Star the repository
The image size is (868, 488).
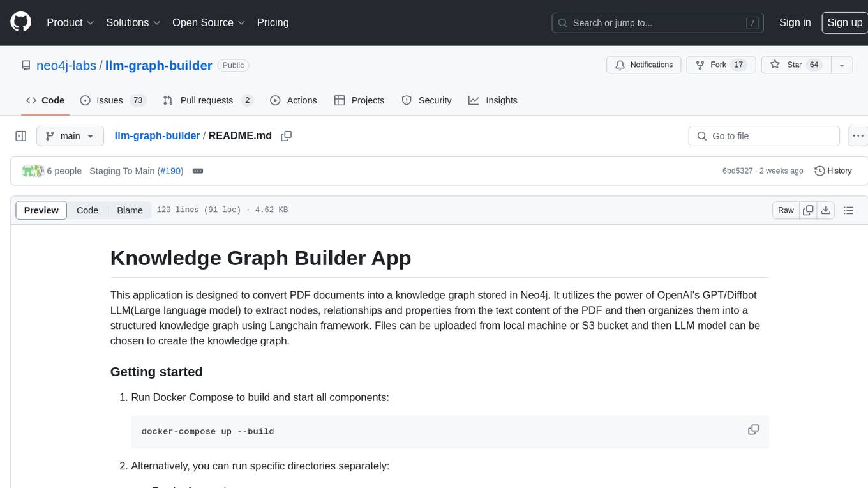click(796, 65)
